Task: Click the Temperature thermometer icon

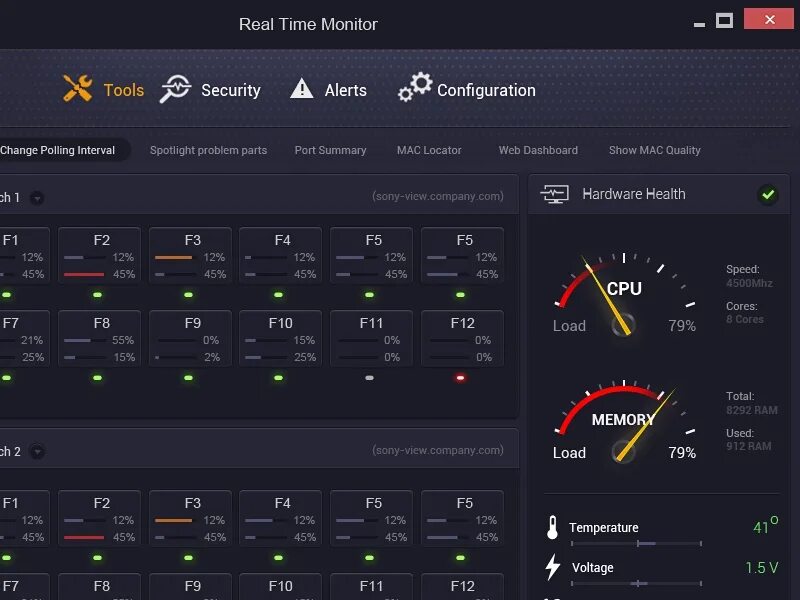Action: tap(552, 528)
